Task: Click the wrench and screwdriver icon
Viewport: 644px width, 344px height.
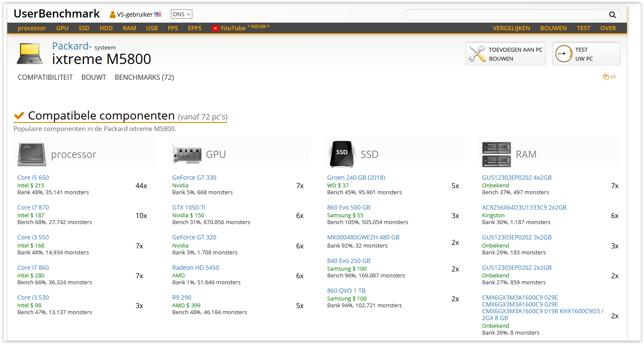Action: (x=477, y=54)
